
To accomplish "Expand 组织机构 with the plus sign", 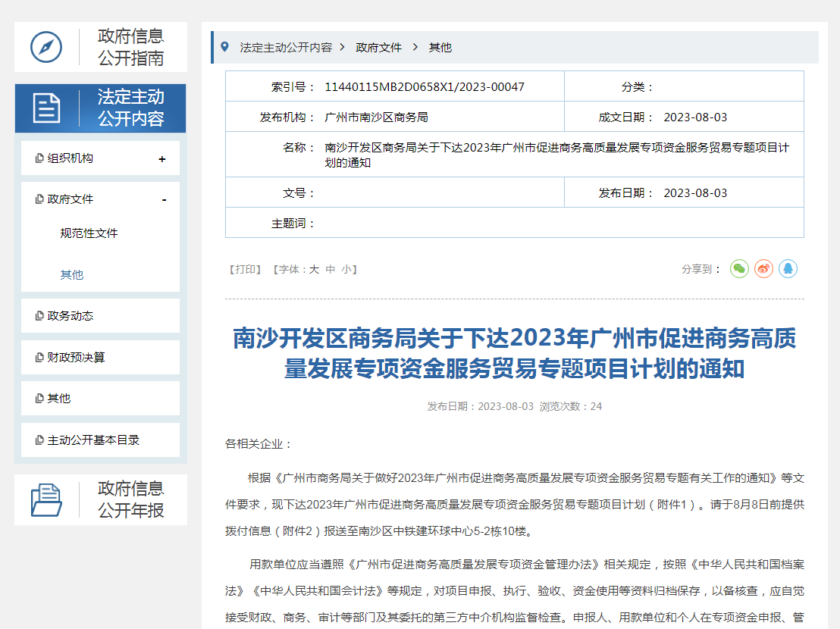I will click(162, 159).
